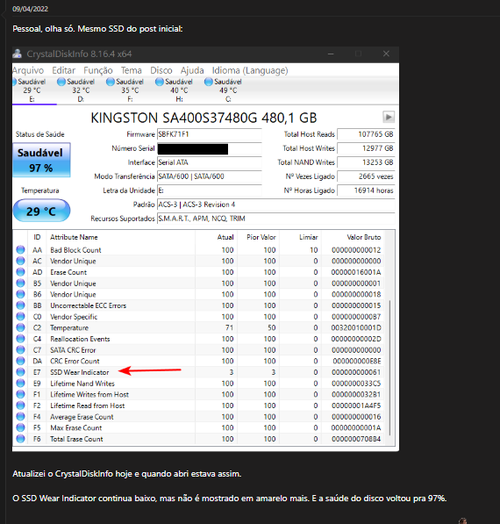
Task: Open the Tema menu
Action: point(131,71)
